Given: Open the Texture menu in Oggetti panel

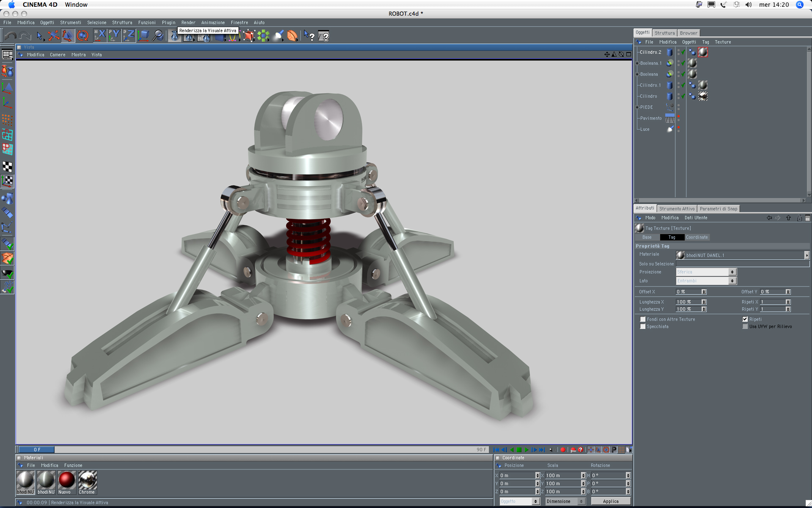Looking at the screenshot, I should point(723,42).
